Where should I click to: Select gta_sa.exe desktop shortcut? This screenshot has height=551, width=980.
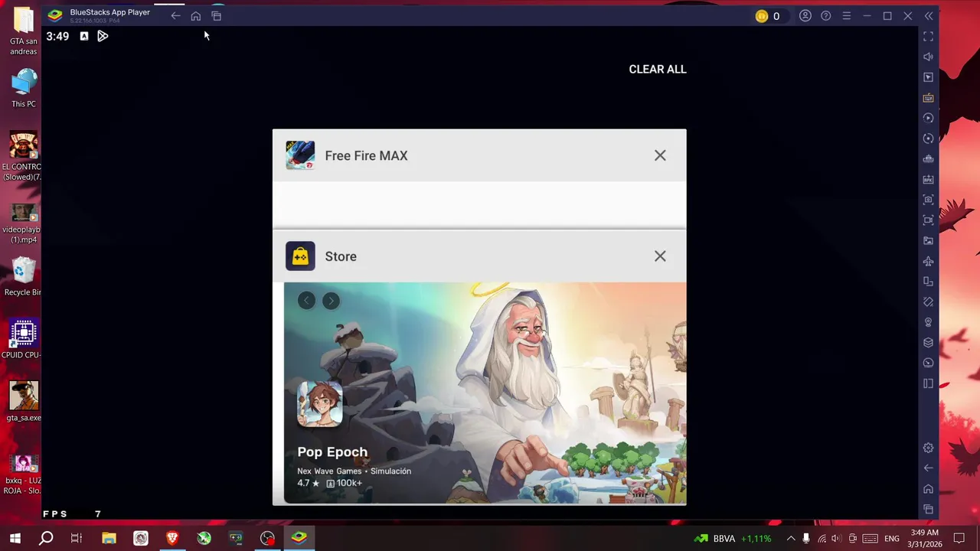(24, 402)
